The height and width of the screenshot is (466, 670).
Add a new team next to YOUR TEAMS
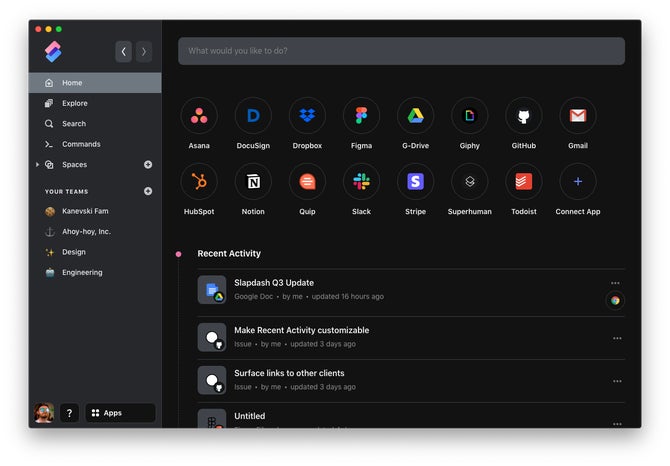pyautogui.click(x=148, y=191)
